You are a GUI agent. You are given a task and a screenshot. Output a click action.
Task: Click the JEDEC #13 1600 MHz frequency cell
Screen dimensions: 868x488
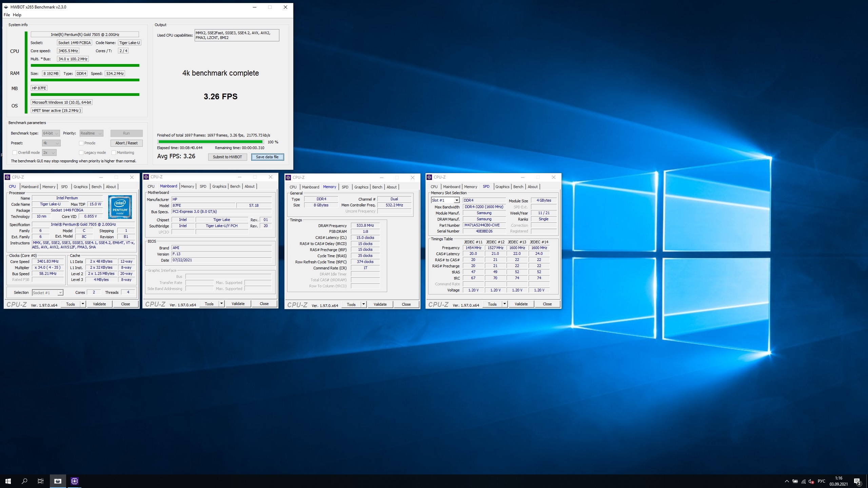(x=517, y=248)
